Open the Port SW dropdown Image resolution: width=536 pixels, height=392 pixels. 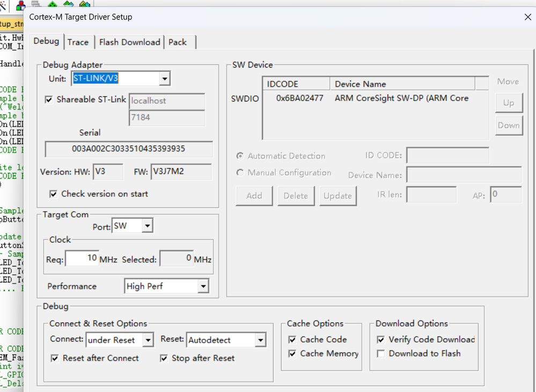coord(148,226)
